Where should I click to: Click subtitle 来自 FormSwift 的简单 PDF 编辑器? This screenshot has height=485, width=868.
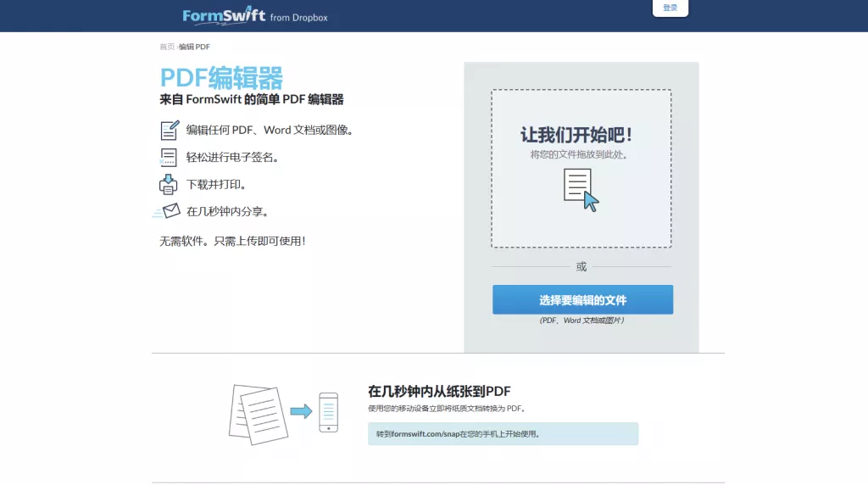click(252, 100)
